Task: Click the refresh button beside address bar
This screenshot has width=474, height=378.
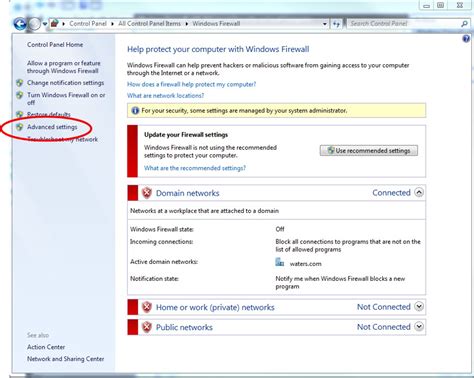Action: (x=336, y=24)
